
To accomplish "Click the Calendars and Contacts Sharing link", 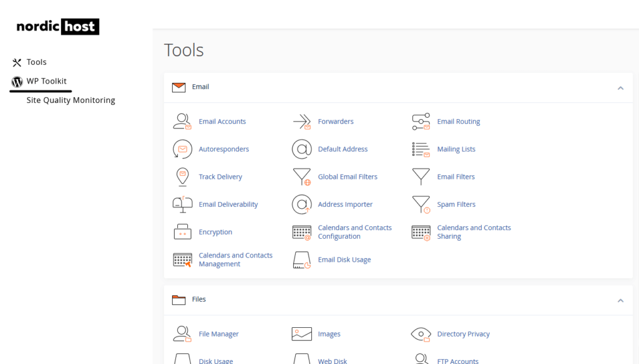I will (473, 232).
